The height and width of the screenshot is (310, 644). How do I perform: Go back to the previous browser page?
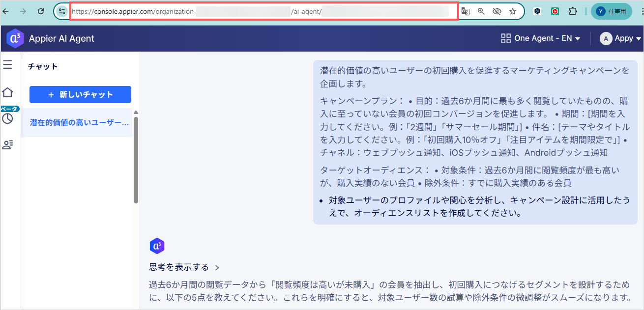click(x=6, y=11)
